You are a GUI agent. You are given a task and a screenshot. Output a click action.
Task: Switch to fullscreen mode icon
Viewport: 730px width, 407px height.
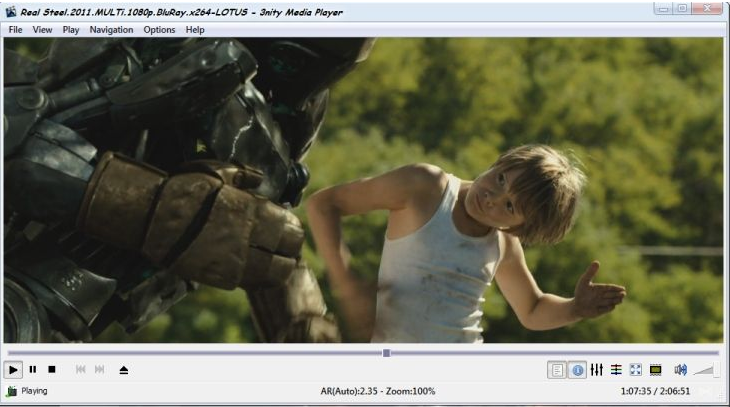635,370
